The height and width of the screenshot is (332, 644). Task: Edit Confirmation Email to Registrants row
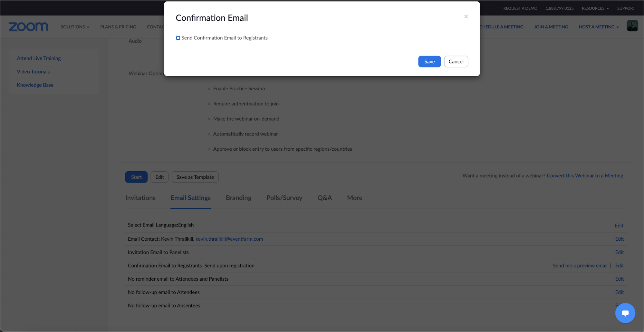[x=619, y=266]
